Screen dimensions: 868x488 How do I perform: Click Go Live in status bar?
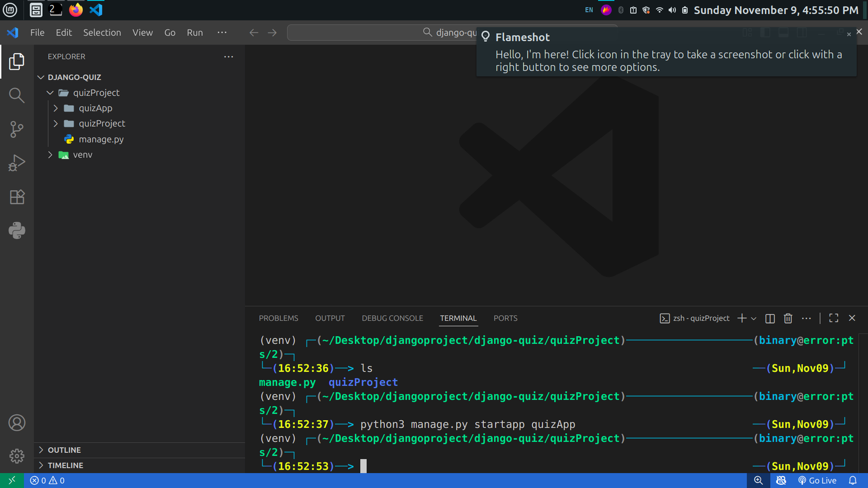click(817, 480)
